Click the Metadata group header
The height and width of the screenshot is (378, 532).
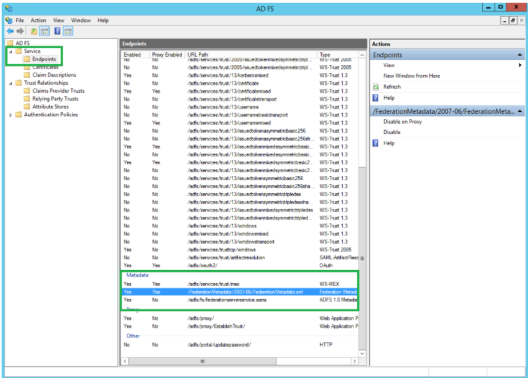137,275
